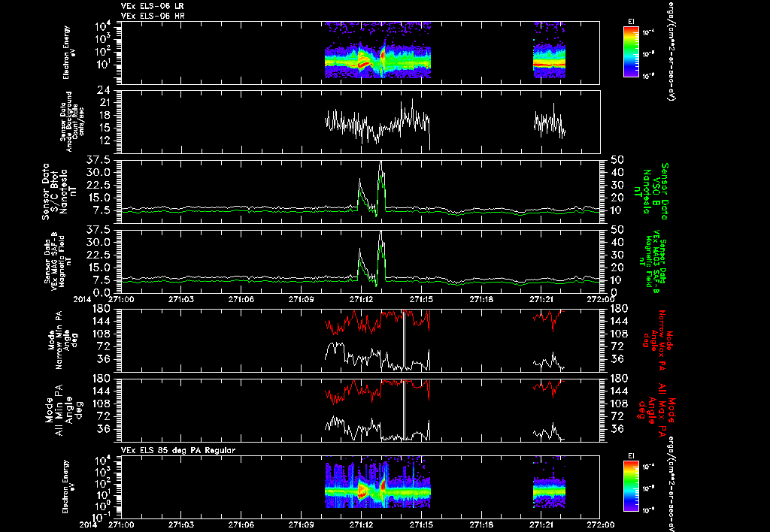The height and width of the screenshot is (532, 770).
Task: Click the red "All Max PA Angle" label
Action: [x=657, y=410]
